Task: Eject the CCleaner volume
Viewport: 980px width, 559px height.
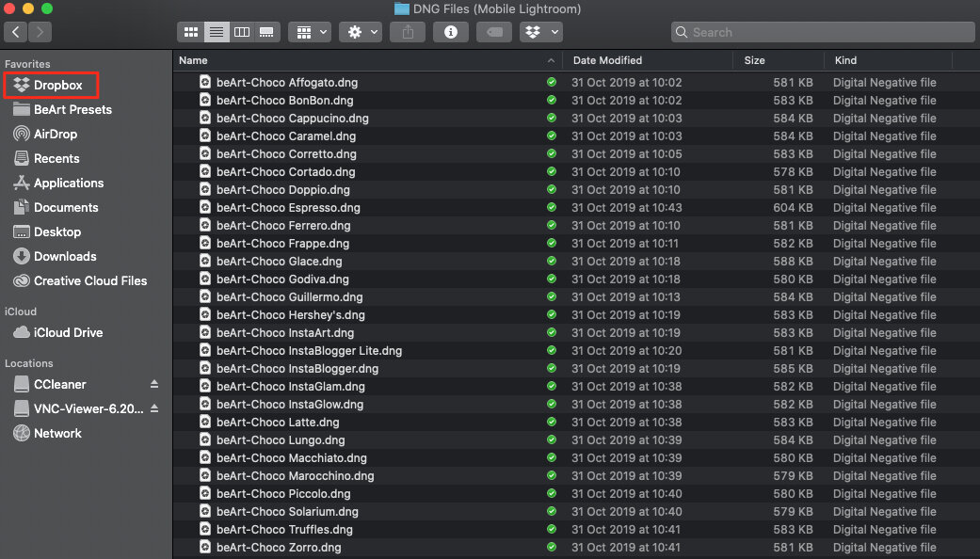Action: (154, 384)
